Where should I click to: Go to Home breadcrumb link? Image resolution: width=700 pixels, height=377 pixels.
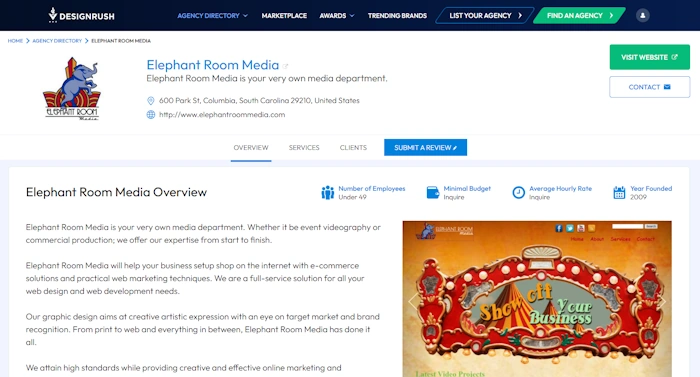[15, 41]
